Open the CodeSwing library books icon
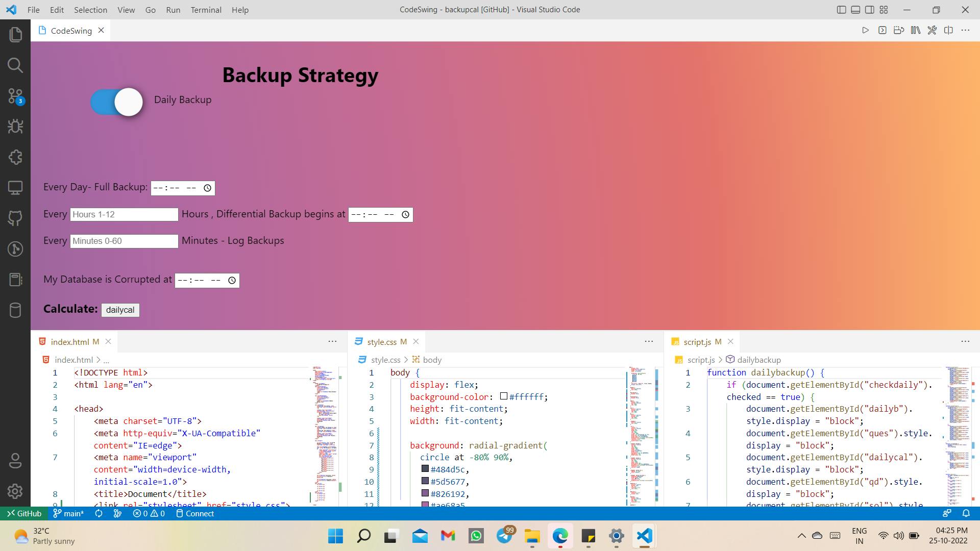Screen dimensions: 980x551 [x=915, y=31]
